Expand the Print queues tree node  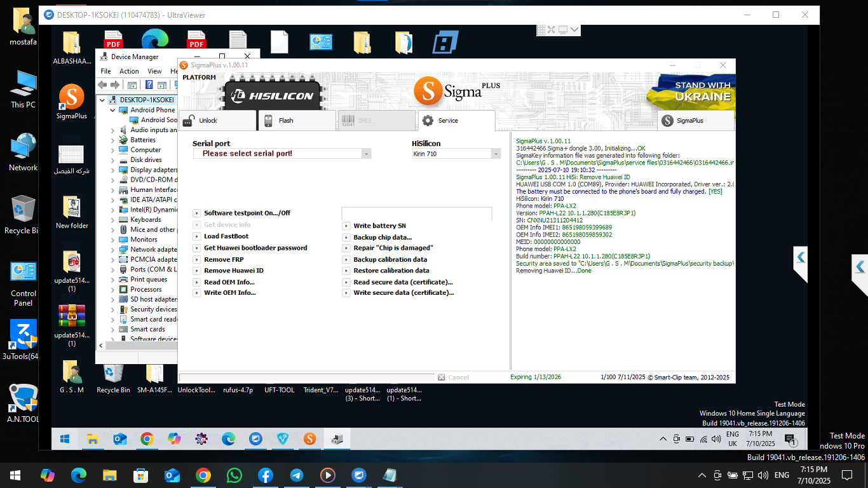113,280
